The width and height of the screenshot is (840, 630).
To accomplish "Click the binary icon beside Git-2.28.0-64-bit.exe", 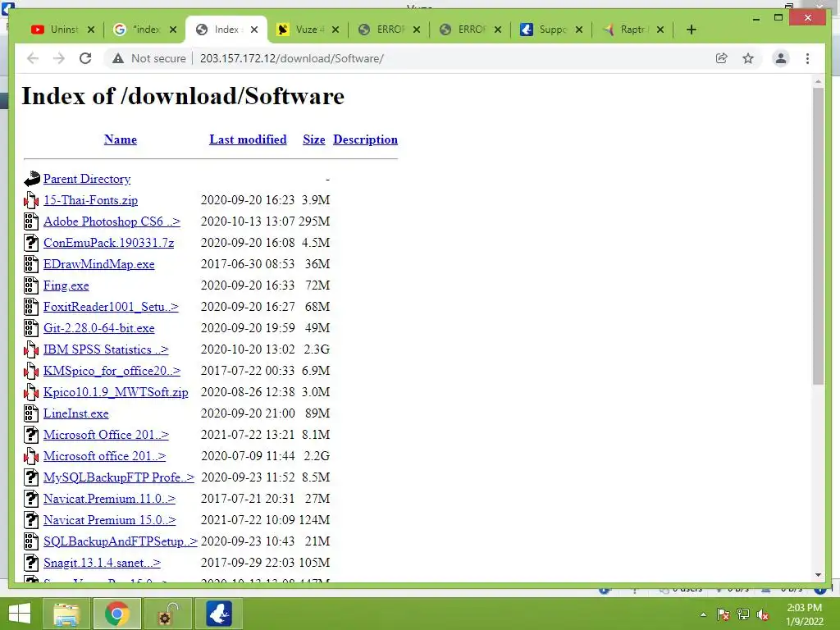I will pos(32,328).
